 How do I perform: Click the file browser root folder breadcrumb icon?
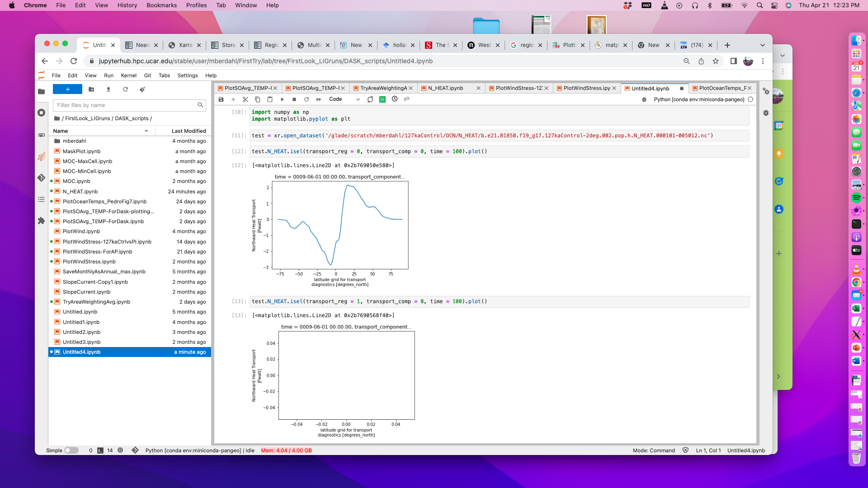click(x=57, y=118)
